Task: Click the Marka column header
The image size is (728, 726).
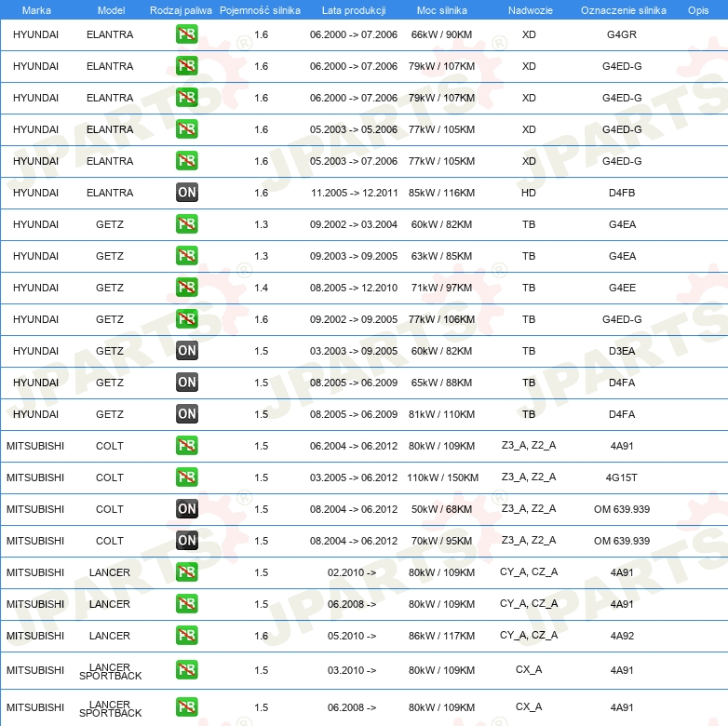Action: click(36, 10)
